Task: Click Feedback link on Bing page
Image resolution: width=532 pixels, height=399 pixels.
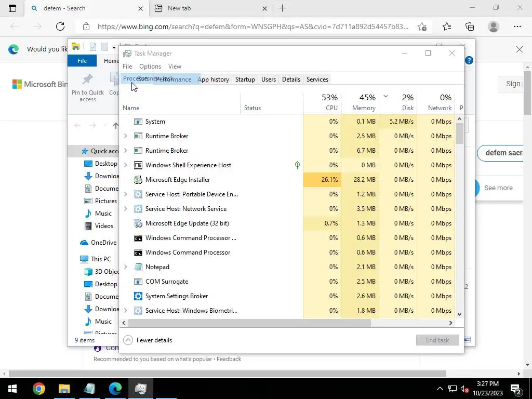Action: [x=229, y=359]
